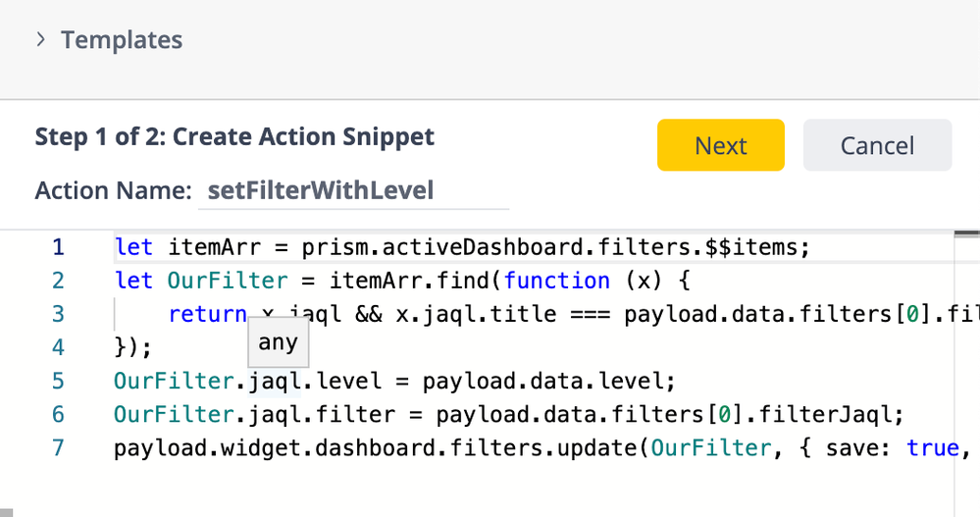Image resolution: width=980 pixels, height=517 pixels.
Task: Click the Next button
Action: click(720, 145)
